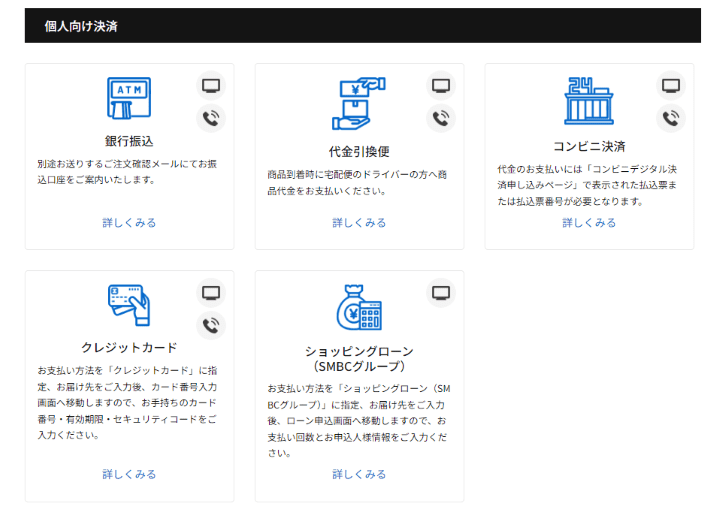The width and height of the screenshot is (720, 525).
Task: Click the convenience store building icon
Action: [x=589, y=100]
